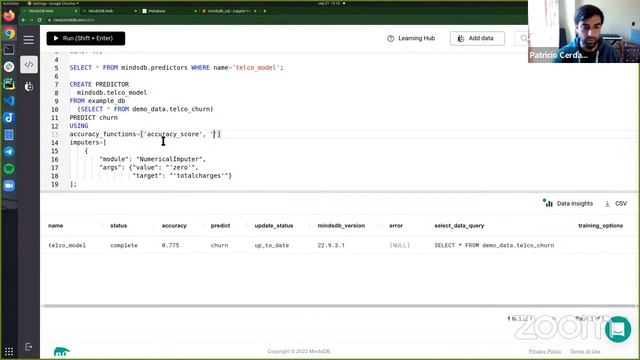Open the Activities menu in the top bar
640x360 pixels.
tap(11, 3)
